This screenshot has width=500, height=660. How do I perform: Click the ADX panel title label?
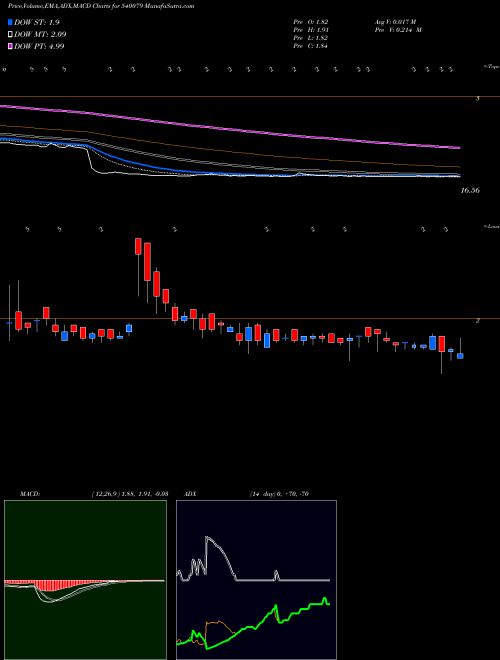pos(190,494)
